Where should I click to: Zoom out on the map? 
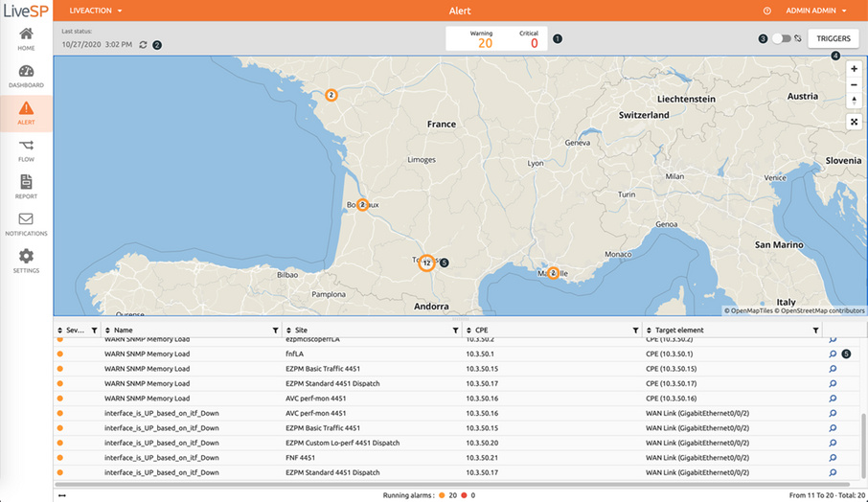click(854, 84)
